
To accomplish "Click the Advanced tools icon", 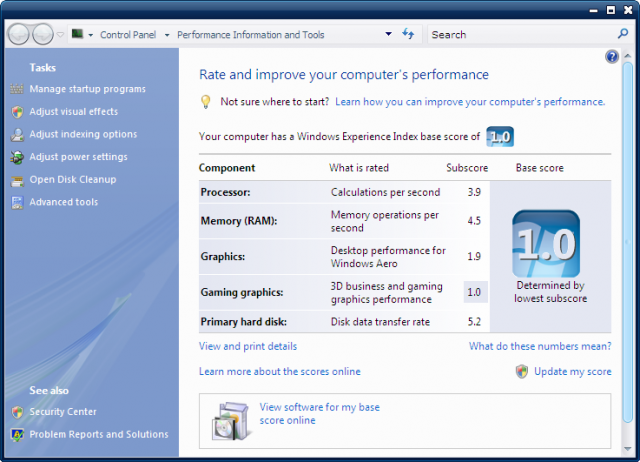I will [17, 203].
